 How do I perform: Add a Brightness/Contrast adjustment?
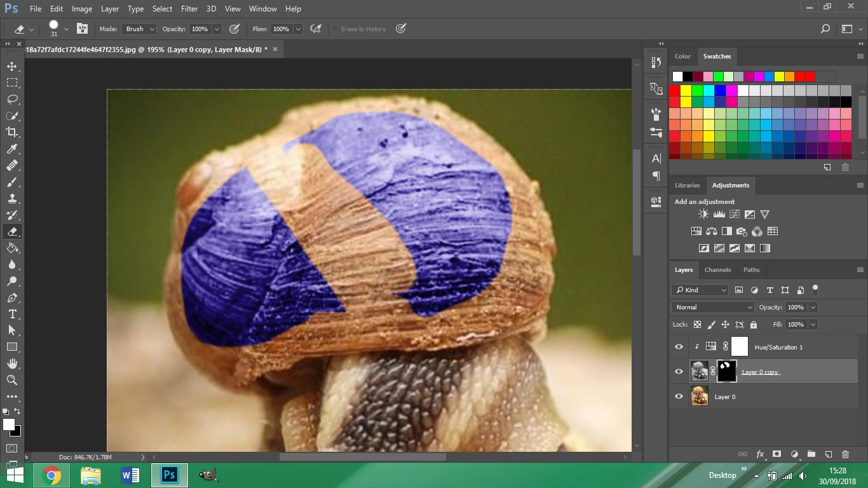(x=703, y=215)
